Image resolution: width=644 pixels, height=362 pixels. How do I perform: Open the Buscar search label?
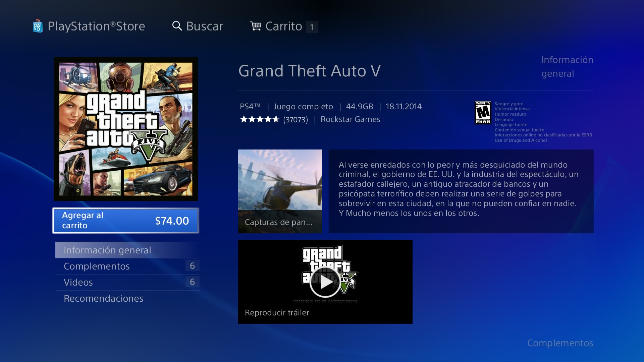(205, 26)
